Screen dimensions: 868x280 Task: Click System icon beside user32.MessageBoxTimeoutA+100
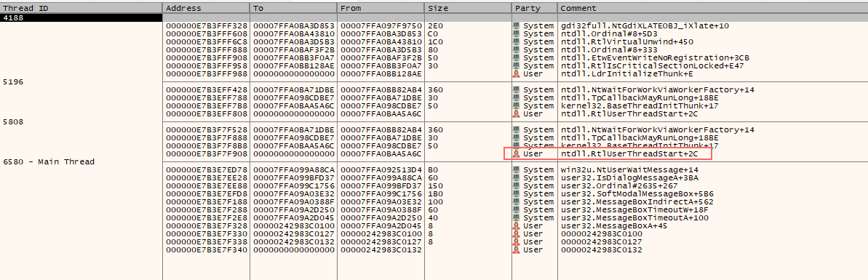517,218
